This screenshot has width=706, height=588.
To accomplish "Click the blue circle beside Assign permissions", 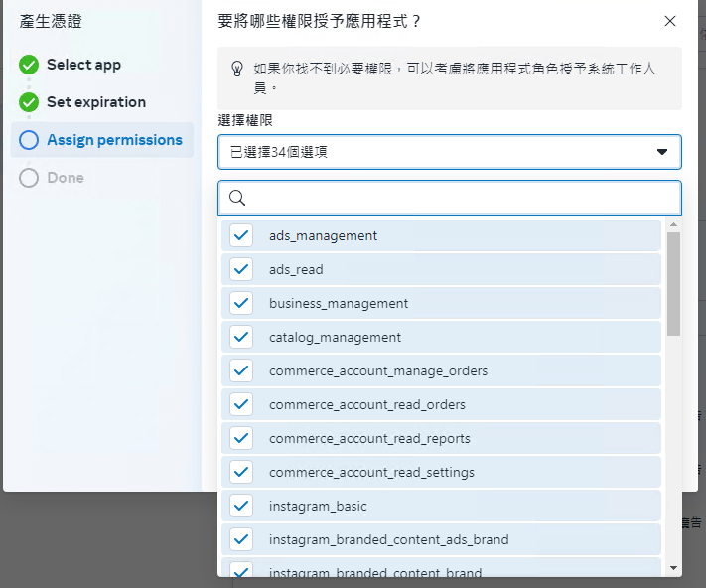I will click(x=29, y=140).
